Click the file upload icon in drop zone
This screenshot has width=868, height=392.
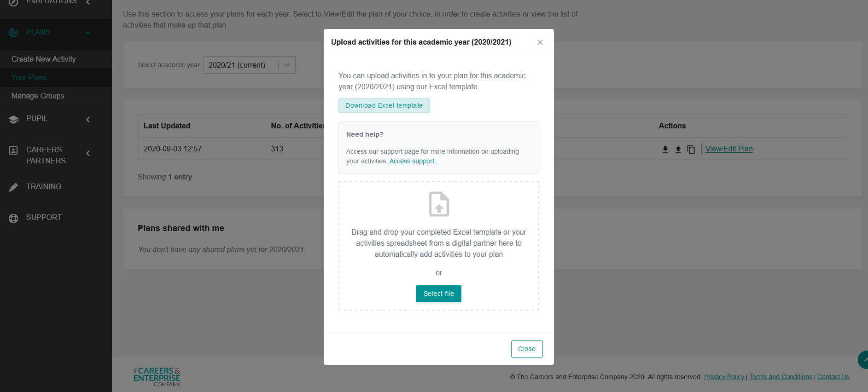point(439,204)
